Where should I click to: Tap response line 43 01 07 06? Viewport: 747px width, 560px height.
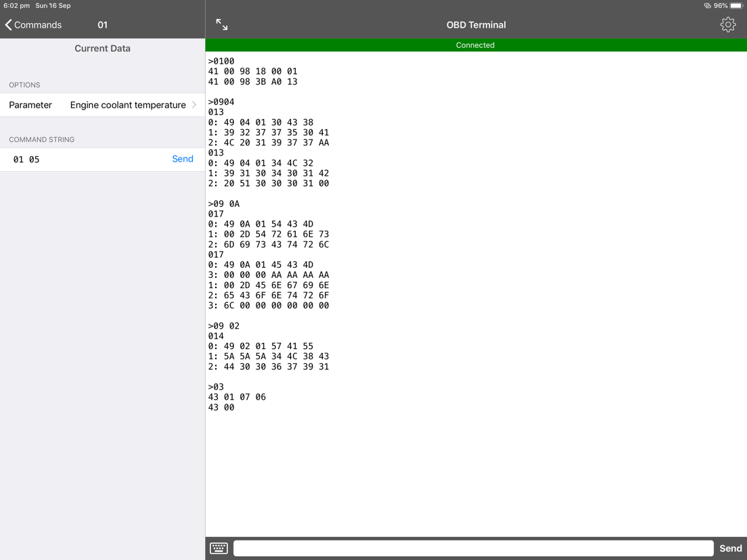(237, 397)
